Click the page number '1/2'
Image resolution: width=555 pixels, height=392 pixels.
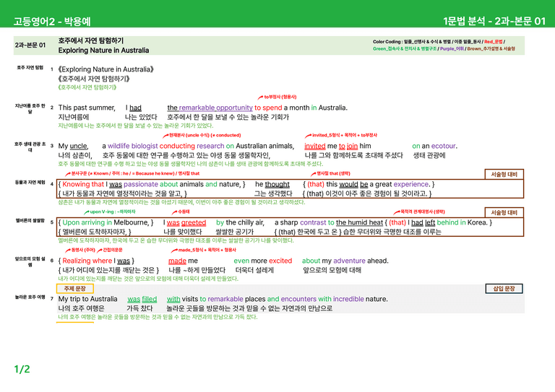pos(22,370)
